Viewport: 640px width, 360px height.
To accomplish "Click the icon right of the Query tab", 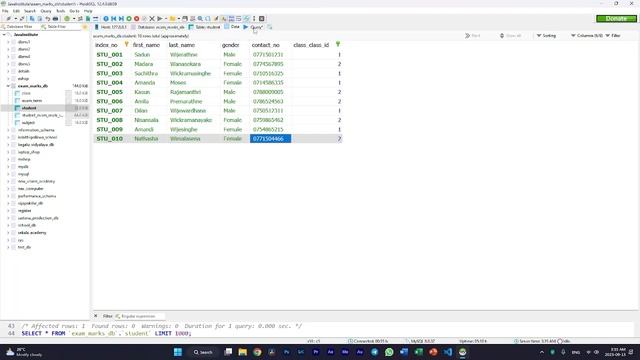I will coord(270,27).
